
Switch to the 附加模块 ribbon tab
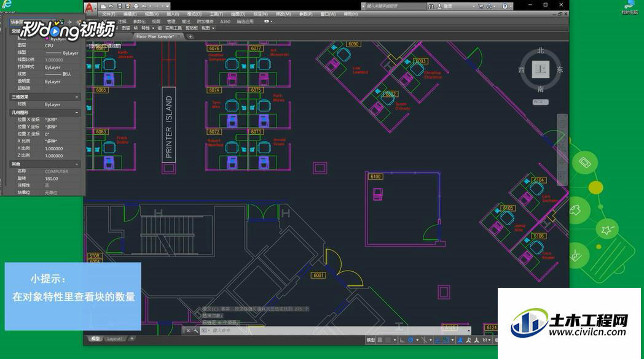pos(205,21)
